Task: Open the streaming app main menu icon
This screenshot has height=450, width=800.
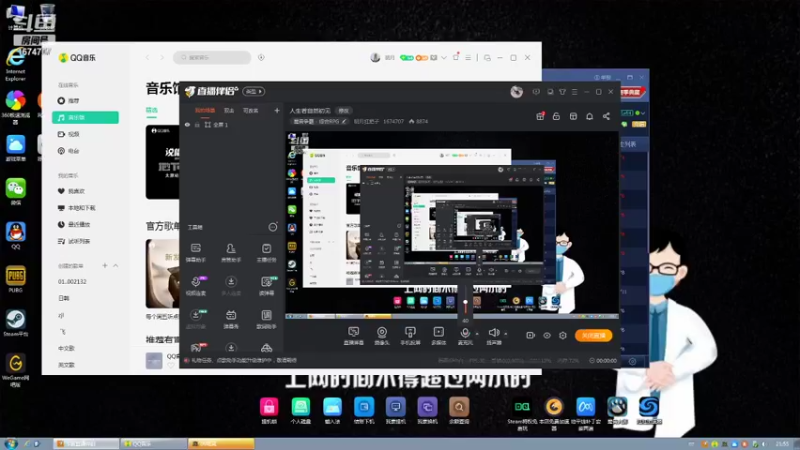Action: 574,92
